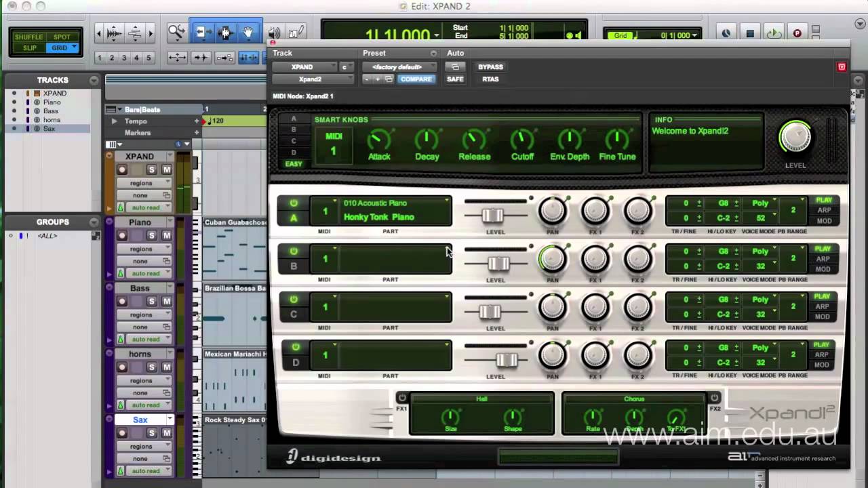This screenshot has width=868, height=488.
Task: Select PLAY mode for part A
Action: pyautogui.click(x=823, y=200)
